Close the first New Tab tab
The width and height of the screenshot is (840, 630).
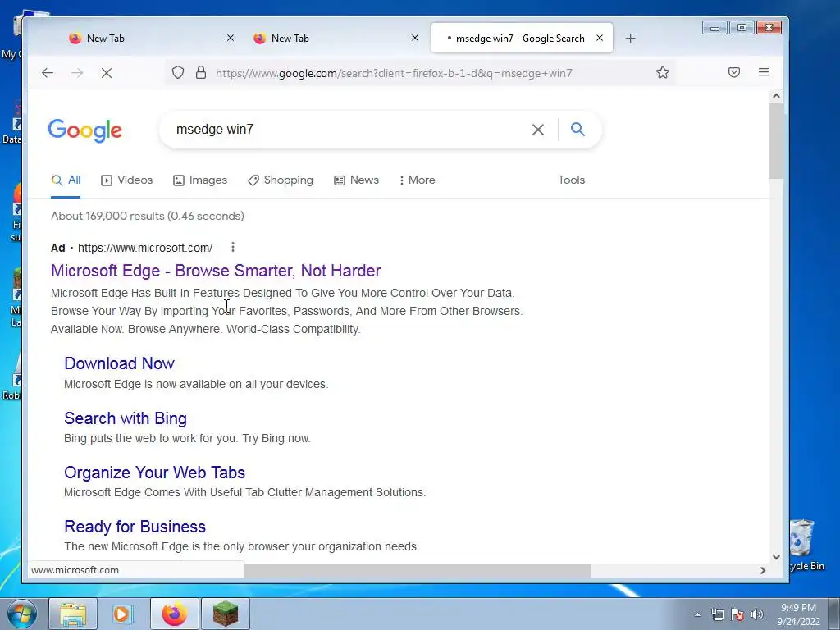pos(231,38)
